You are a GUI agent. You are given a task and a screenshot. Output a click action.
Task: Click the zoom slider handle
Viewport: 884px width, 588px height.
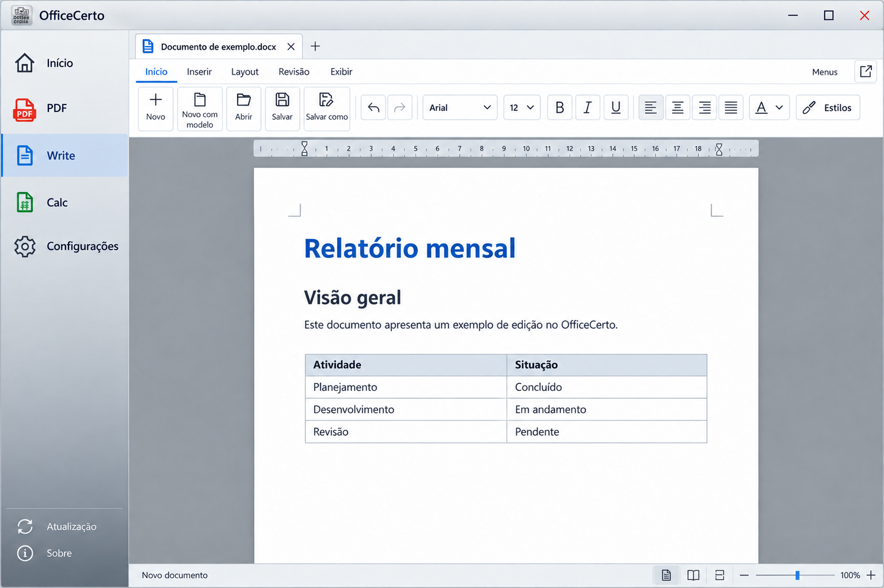point(797,575)
